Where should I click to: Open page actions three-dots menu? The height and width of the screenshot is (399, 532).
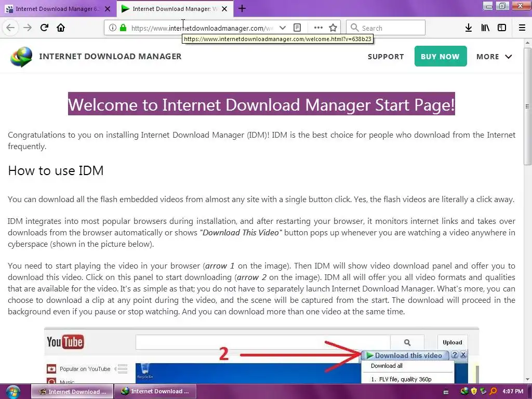[x=318, y=28]
